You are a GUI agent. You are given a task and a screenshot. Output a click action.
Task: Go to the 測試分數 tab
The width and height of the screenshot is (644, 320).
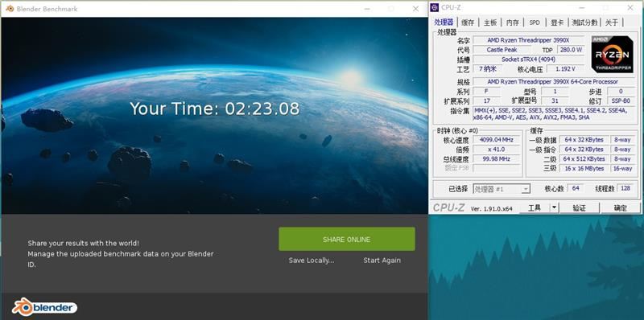[585, 23]
